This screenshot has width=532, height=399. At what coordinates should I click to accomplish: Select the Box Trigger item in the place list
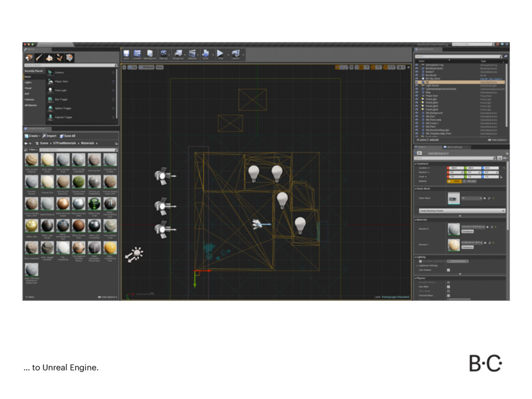coord(81,99)
